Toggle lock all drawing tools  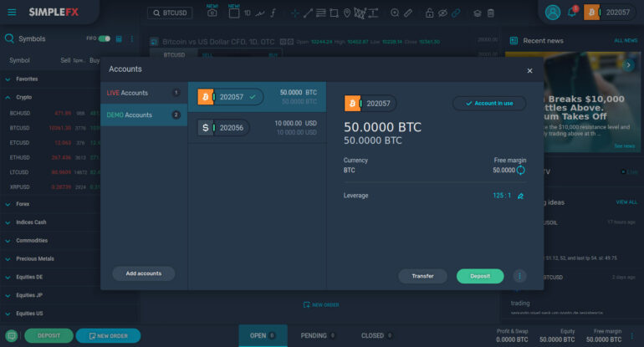429,13
